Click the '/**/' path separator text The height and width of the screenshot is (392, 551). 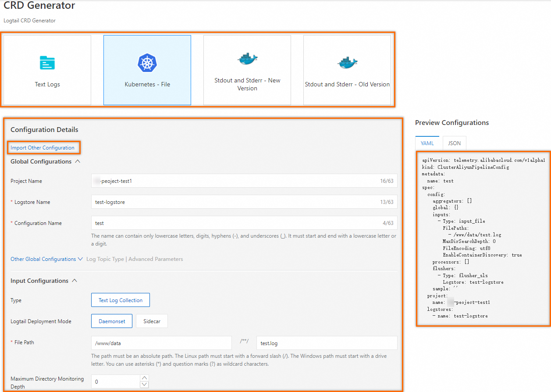coord(244,341)
